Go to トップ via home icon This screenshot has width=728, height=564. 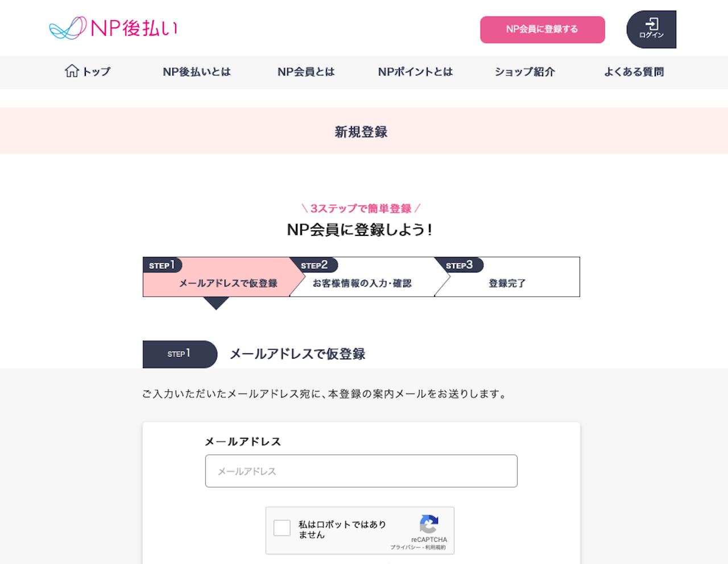(x=88, y=72)
